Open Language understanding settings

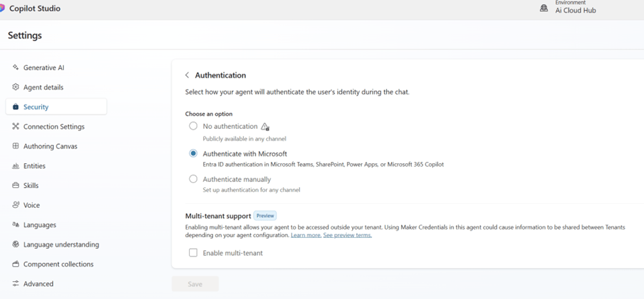[x=61, y=245]
